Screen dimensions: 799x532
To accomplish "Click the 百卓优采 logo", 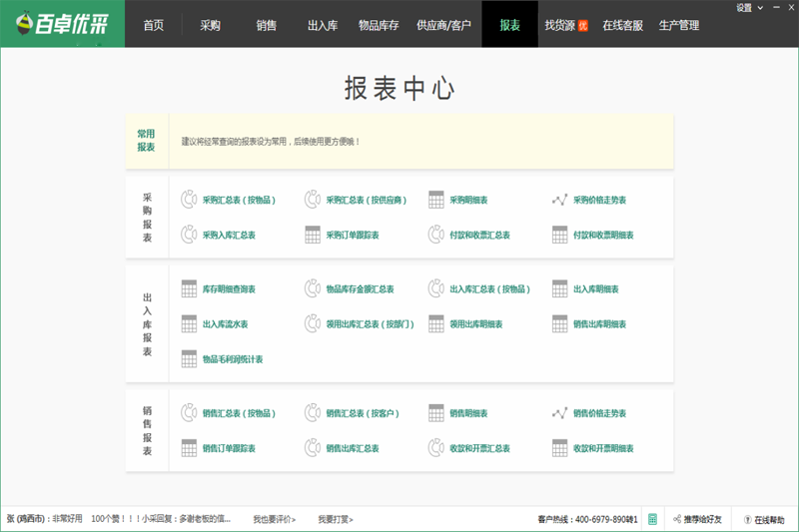I will tap(62, 25).
